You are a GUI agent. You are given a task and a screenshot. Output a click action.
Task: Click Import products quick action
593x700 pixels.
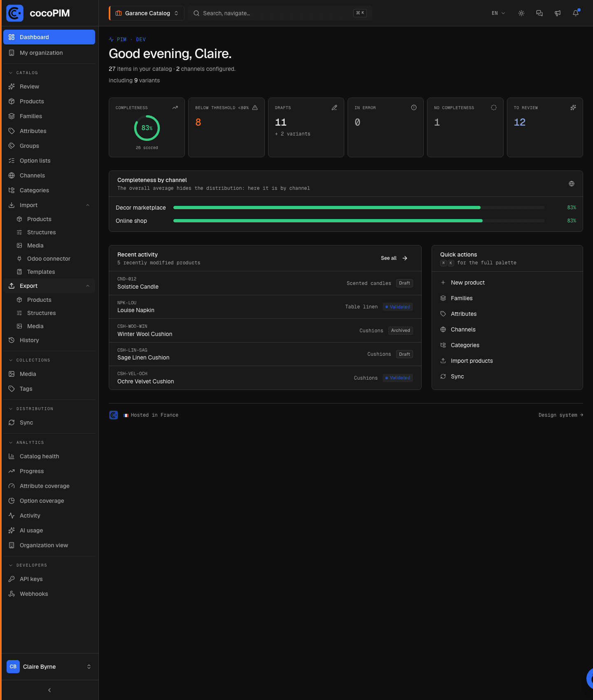coord(507,361)
